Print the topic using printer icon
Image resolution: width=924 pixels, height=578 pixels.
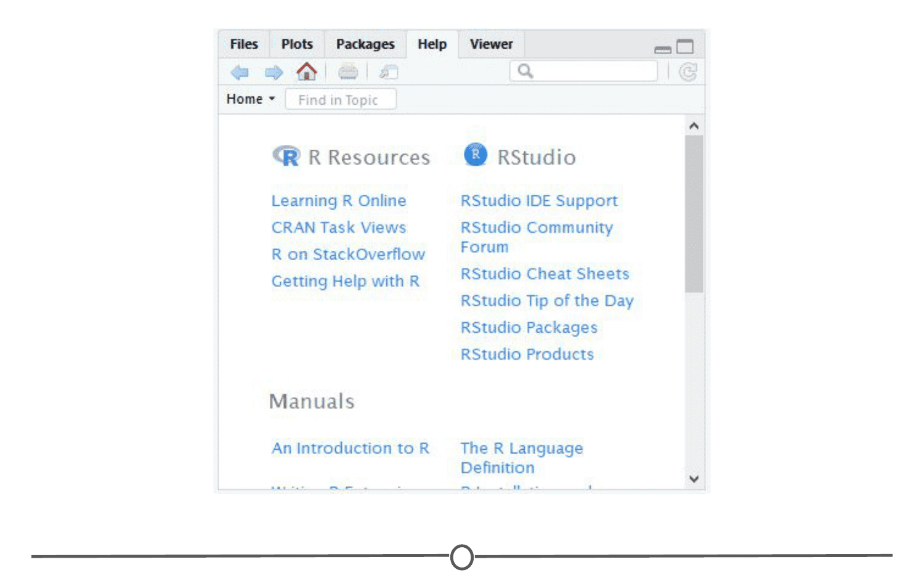(x=348, y=73)
